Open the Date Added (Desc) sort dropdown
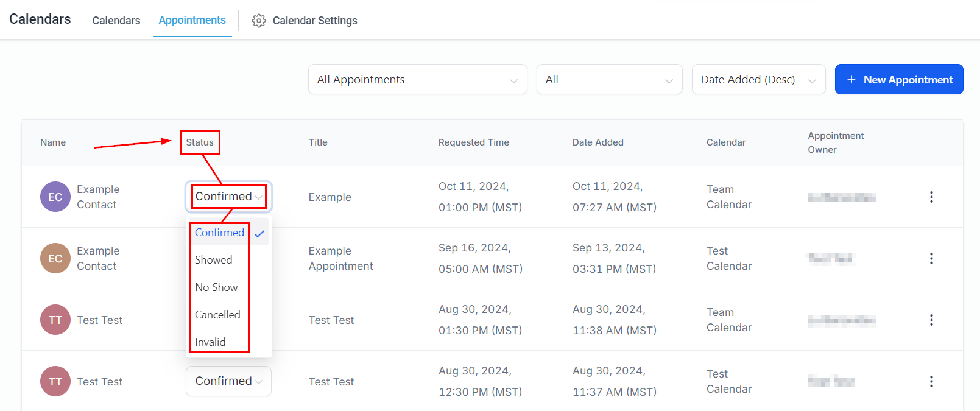980x411 pixels. 758,79
